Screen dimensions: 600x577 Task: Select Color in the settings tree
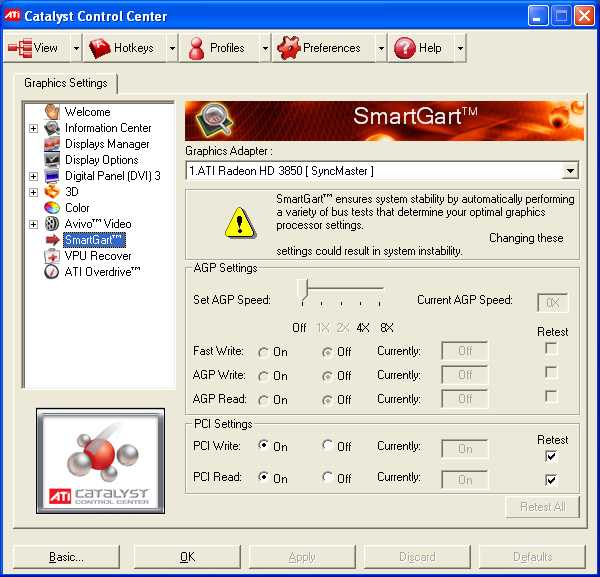click(x=77, y=208)
